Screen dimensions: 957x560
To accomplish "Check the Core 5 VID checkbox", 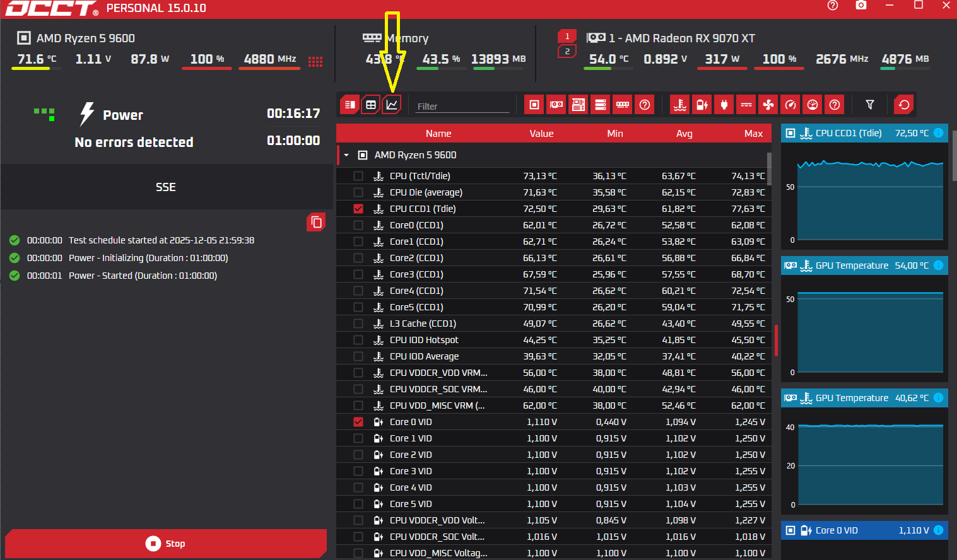I will tap(358, 504).
